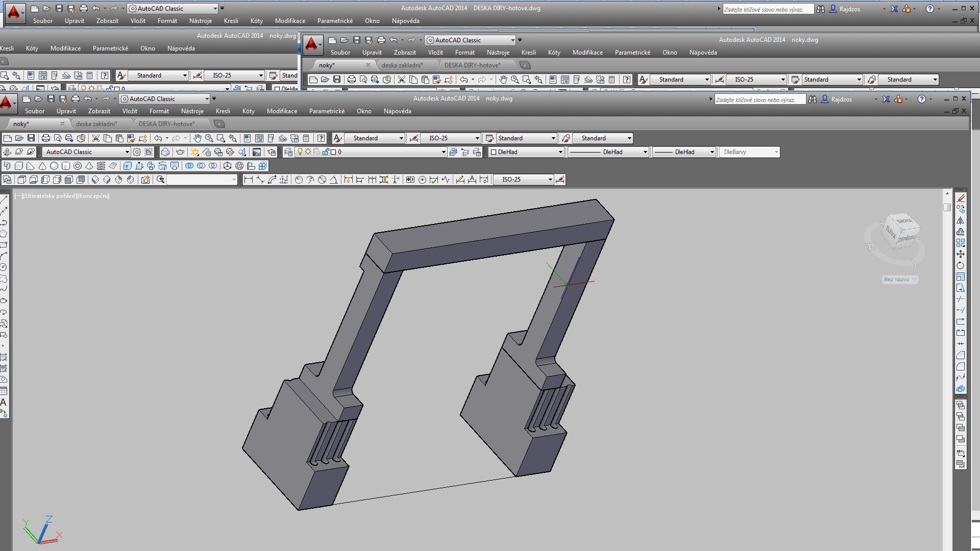Viewport: 980px width, 551px height.
Task: Expand the linetype DleHlad dropdown
Action: (x=645, y=152)
